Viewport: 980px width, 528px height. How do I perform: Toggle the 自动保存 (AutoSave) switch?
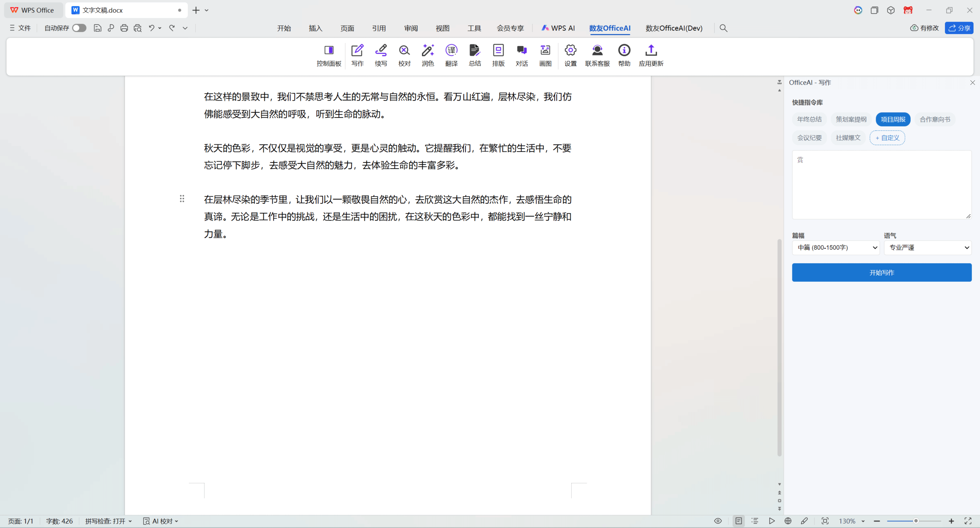tap(79, 28)
